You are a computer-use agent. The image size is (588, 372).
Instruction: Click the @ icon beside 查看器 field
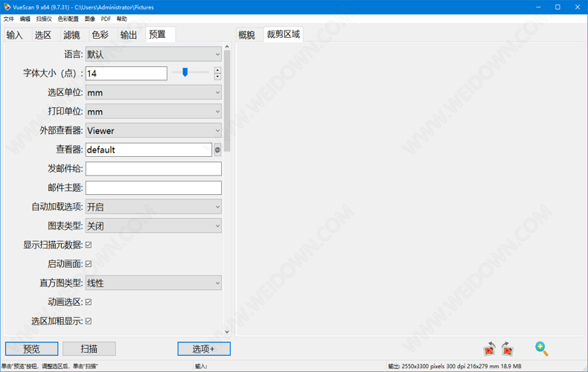click(x=217, y=150)
